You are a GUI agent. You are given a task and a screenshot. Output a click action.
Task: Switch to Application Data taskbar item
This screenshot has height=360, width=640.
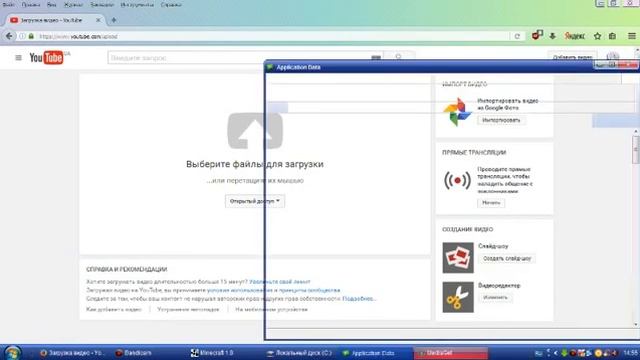[x=369, y=353]
